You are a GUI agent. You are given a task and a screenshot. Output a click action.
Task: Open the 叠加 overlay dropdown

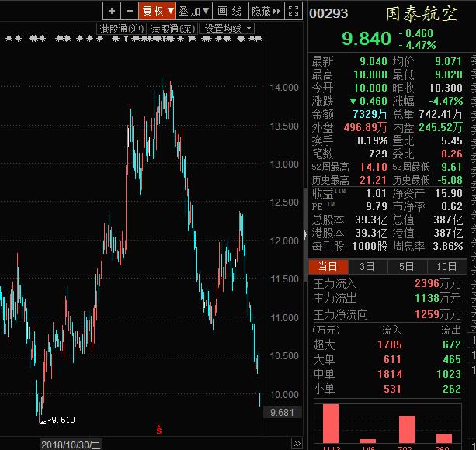[x=194, y=11]
